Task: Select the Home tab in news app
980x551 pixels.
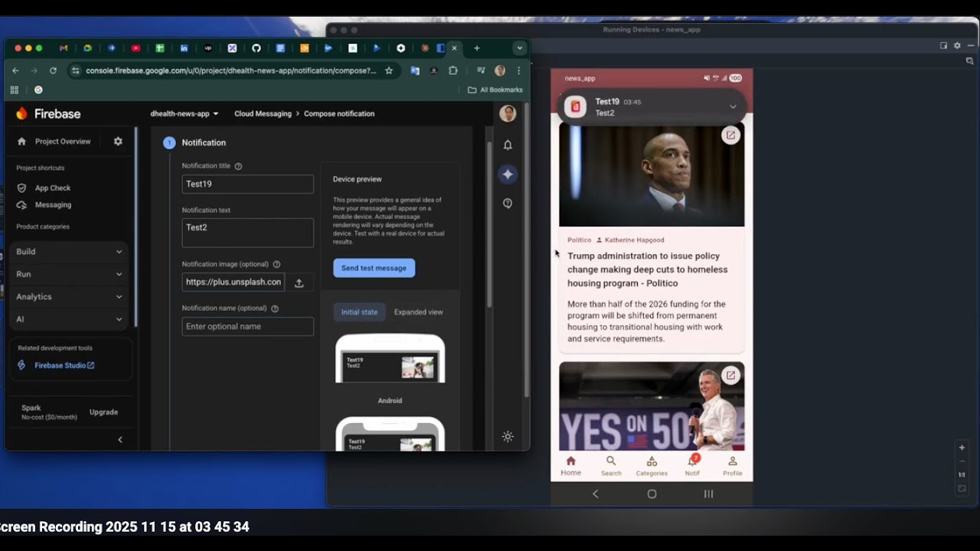Action: [x=570, y=466]
